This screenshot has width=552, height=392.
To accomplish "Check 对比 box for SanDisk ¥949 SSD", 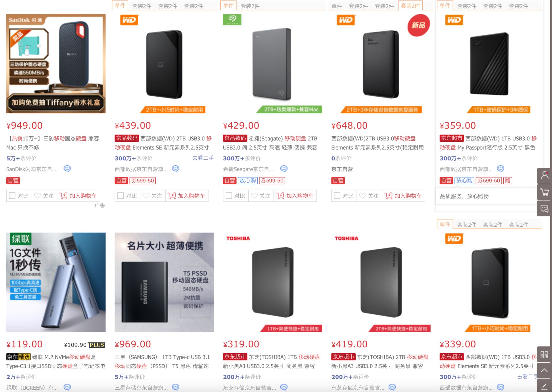I will (12, 196).
